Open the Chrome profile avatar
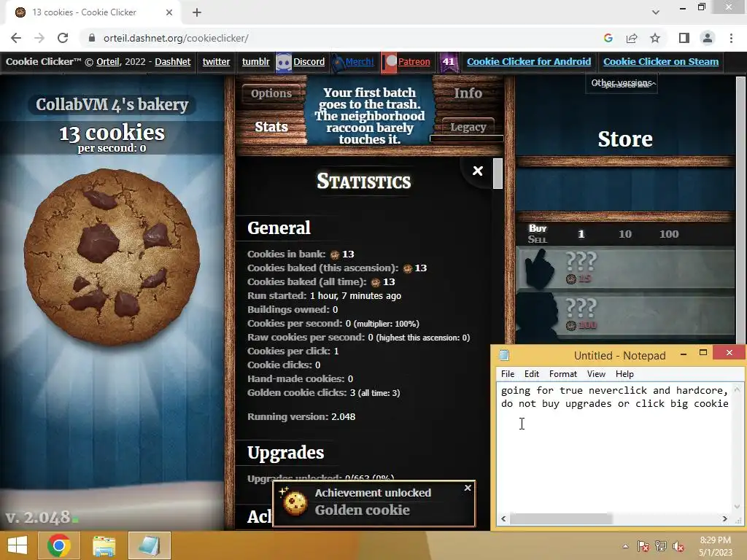 [x=708, y=38]
